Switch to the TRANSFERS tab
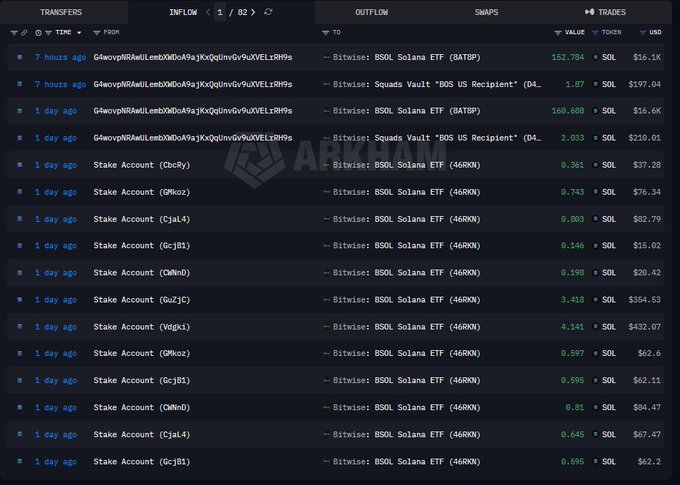Screen dimensions: 680x485 point(61,12)
